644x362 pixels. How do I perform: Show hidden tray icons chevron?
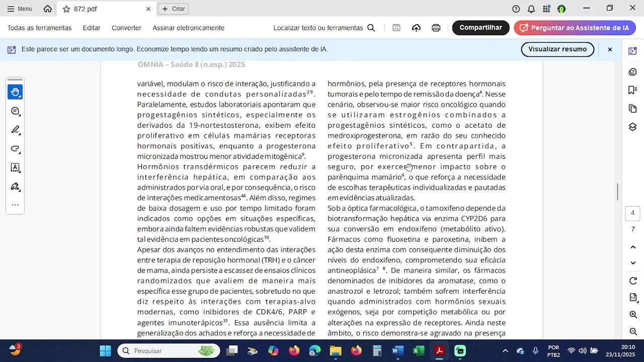(505, 351)
